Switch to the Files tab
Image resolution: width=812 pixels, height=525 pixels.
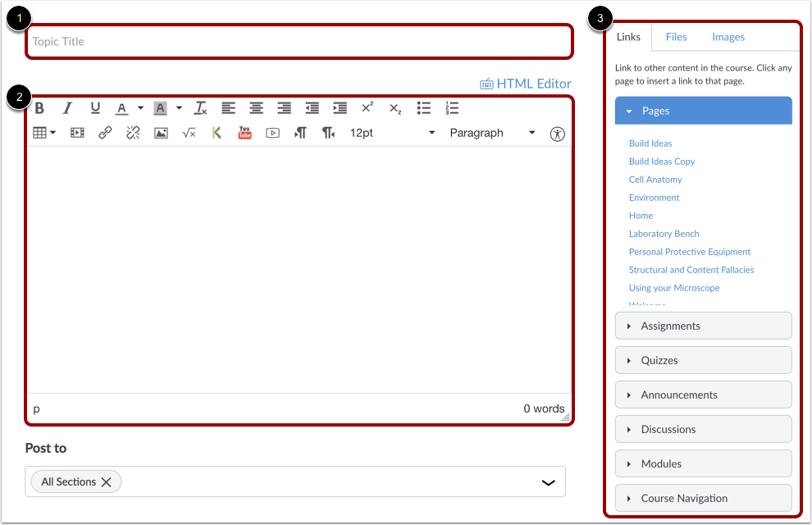tap(676, 37)
